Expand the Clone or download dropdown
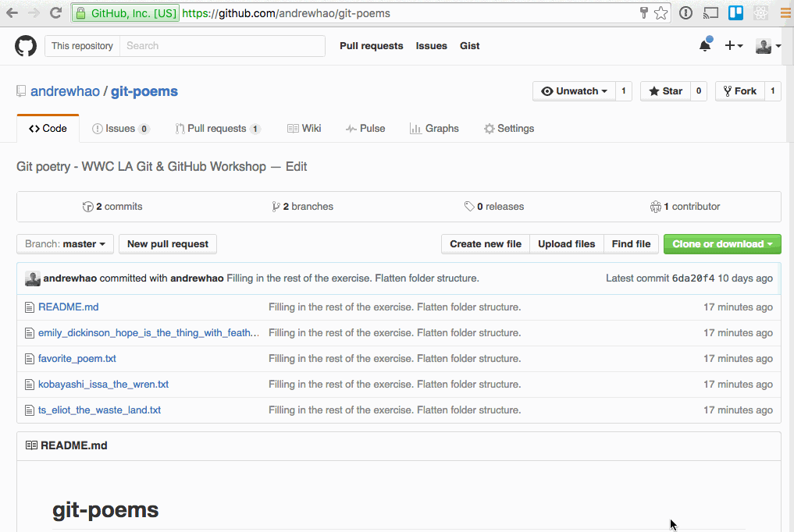The height and width of the screenshot is (532, 794). tap(722, 243)
